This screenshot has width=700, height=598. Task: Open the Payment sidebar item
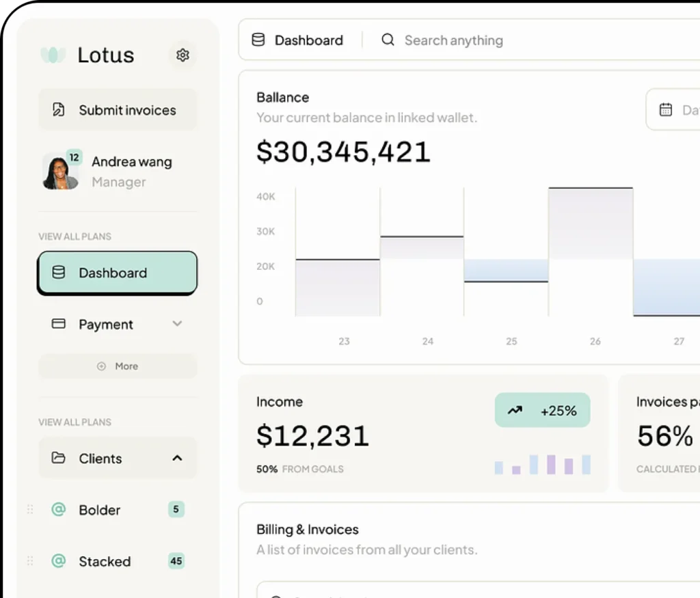(x=106, y=325)
